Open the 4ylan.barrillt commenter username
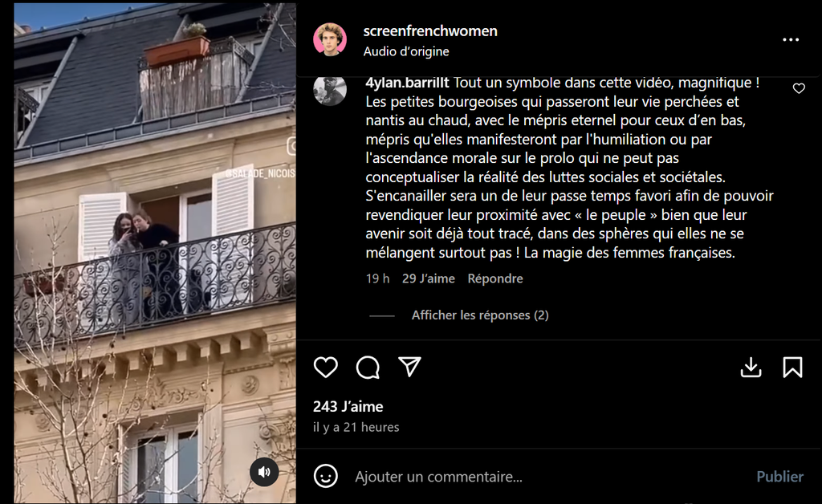 pyautogui.click(x=407, y=83)
